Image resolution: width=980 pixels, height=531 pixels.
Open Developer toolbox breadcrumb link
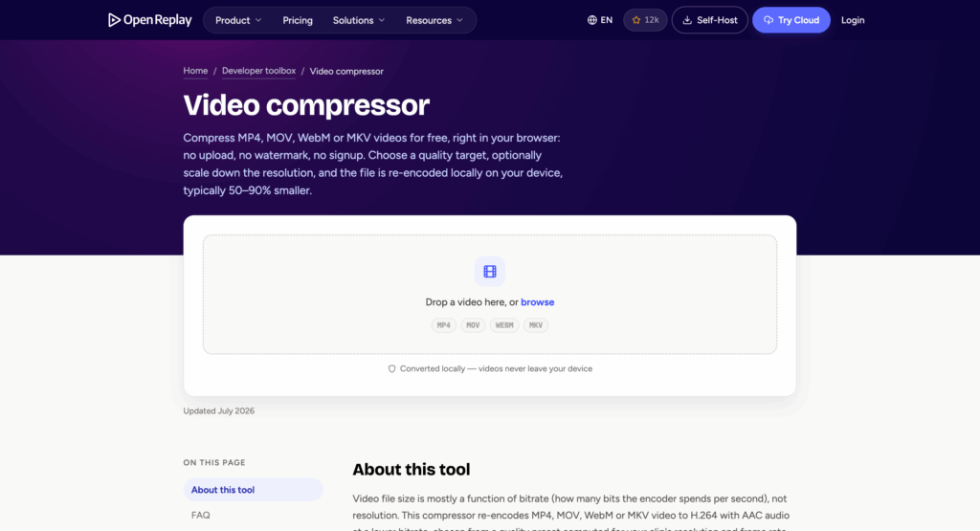[258, 71]
